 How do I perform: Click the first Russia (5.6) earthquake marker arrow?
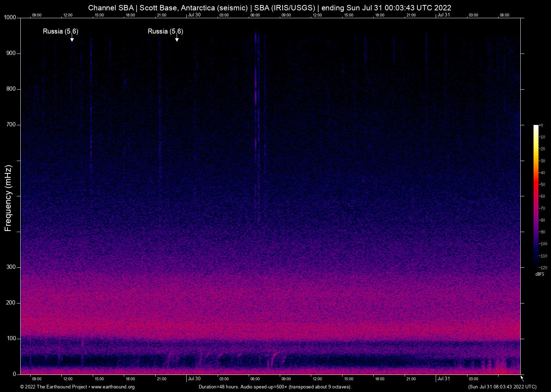[72, 39]
